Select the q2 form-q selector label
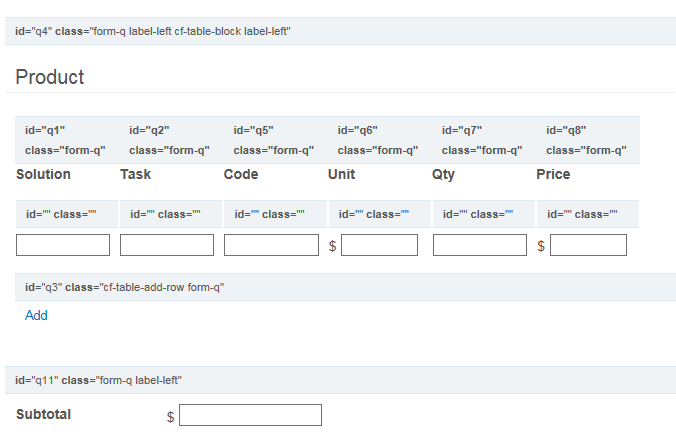The width and height of the screenshot is (676, 437). click(x=171, y=140)
